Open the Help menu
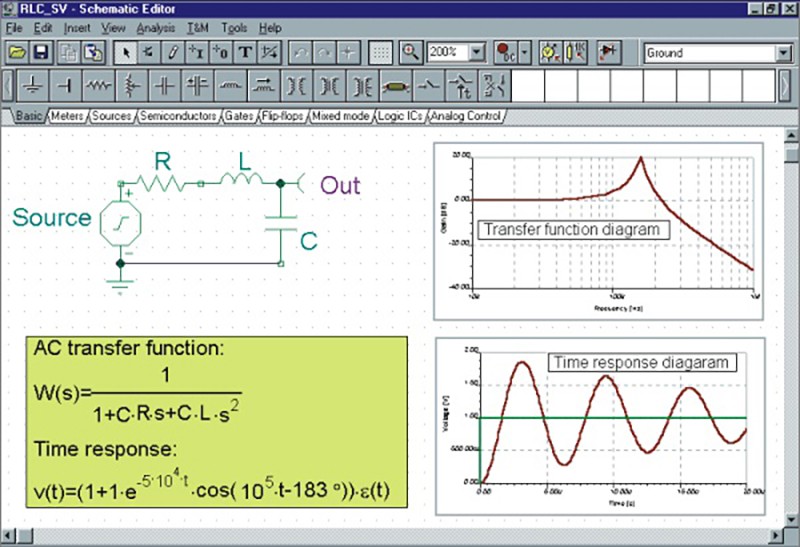The image size is (800, 547). pos(270,28)
